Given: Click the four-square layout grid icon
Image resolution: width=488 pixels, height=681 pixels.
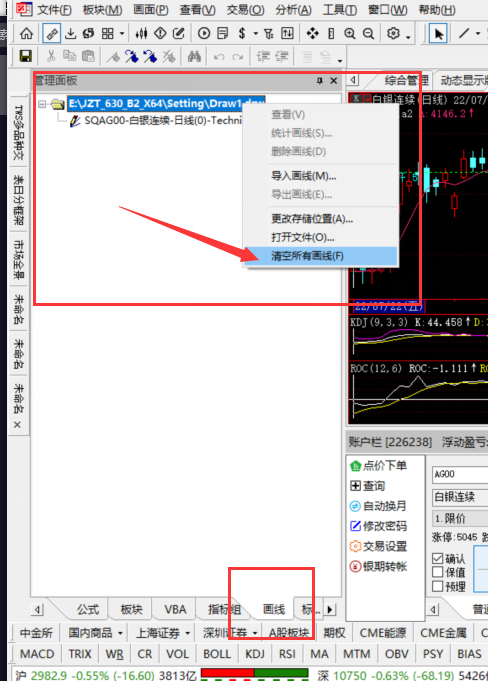Looking at the screenshot, I should [x=107, y=33].
